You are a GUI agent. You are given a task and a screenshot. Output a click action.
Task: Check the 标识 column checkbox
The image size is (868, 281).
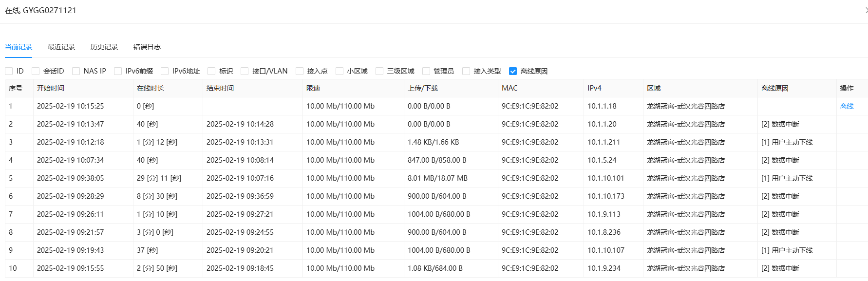pos(211,71)
